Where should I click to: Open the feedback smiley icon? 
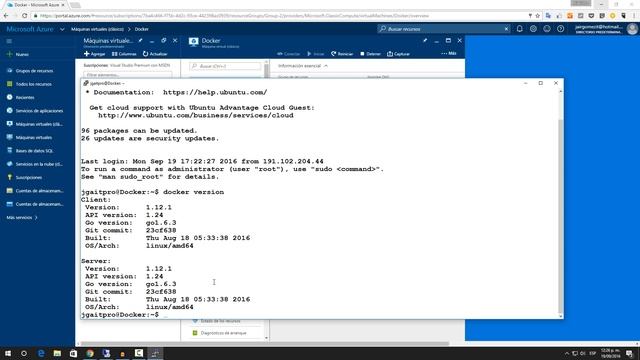coord(547,29)
